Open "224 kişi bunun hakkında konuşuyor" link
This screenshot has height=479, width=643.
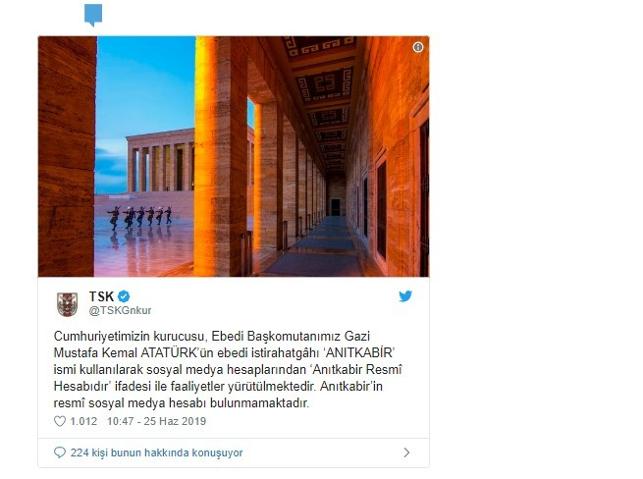click(157, 453)
